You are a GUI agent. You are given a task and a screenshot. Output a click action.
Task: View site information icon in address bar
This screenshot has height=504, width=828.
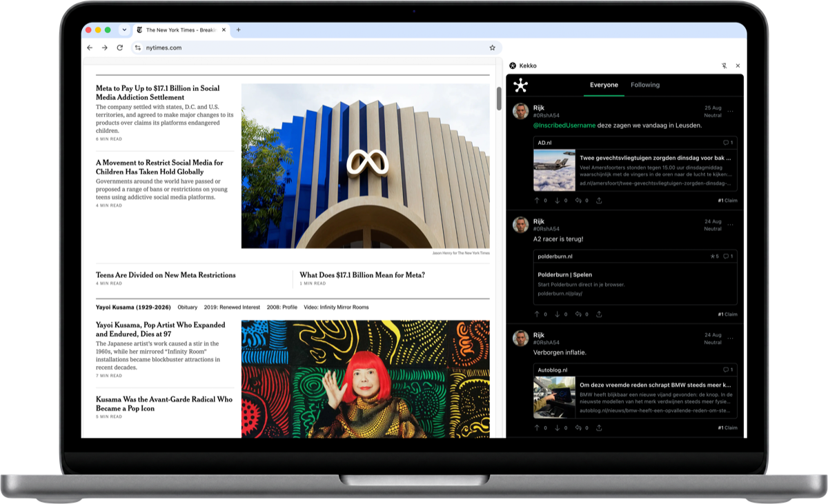pos(138,48)
